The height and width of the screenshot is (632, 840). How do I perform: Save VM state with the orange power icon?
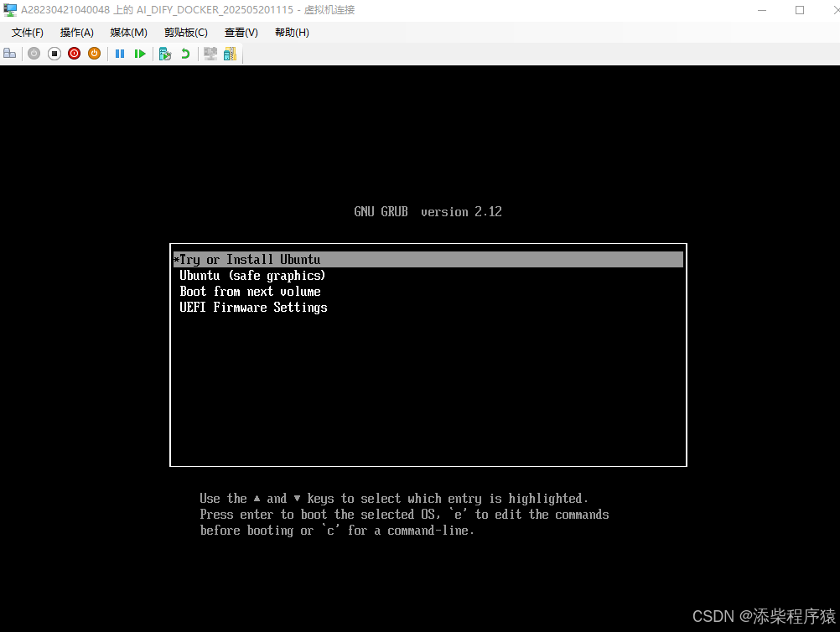[94, 54]
